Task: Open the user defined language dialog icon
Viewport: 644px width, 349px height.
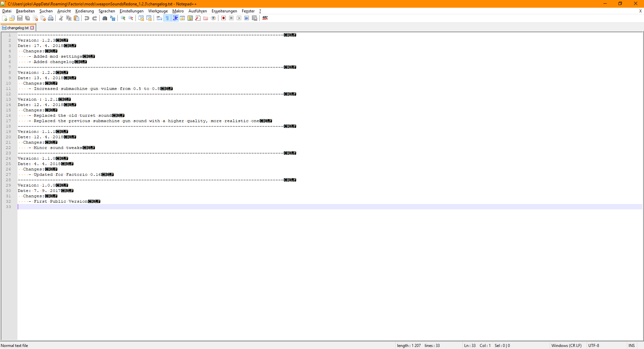Action: (182, 18)
